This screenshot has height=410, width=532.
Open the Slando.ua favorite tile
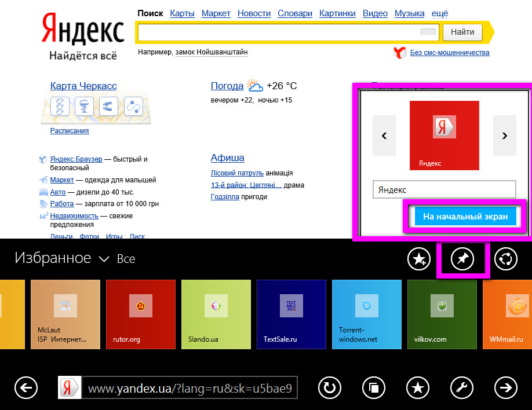click(x=216, y=314)
